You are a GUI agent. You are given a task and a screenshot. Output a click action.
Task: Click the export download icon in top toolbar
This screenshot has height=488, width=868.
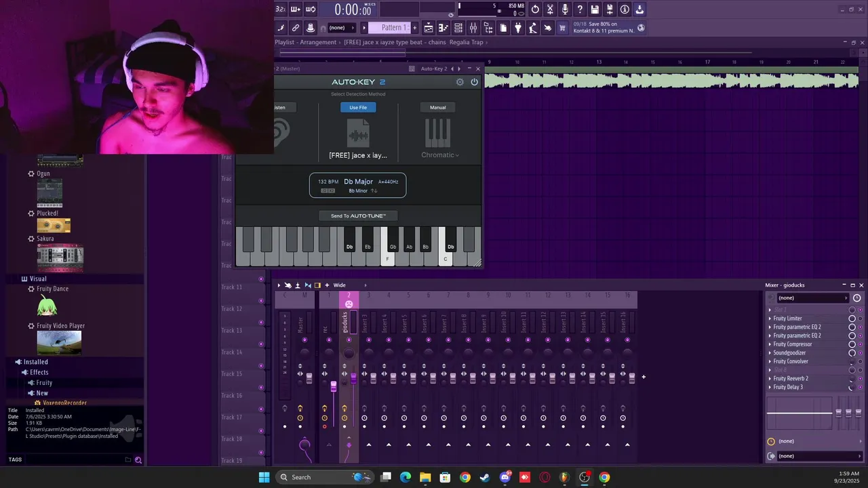tap(639, 9)
